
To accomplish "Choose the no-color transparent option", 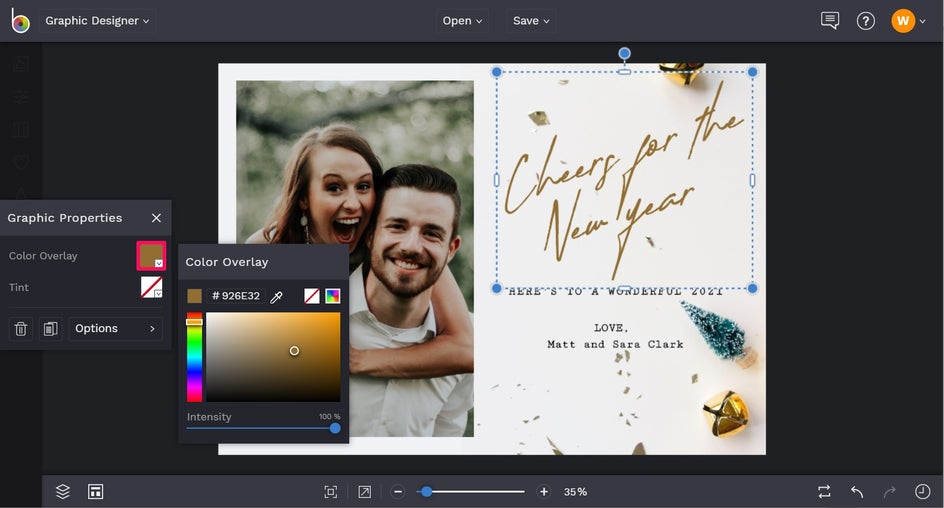I will (312, 296).
